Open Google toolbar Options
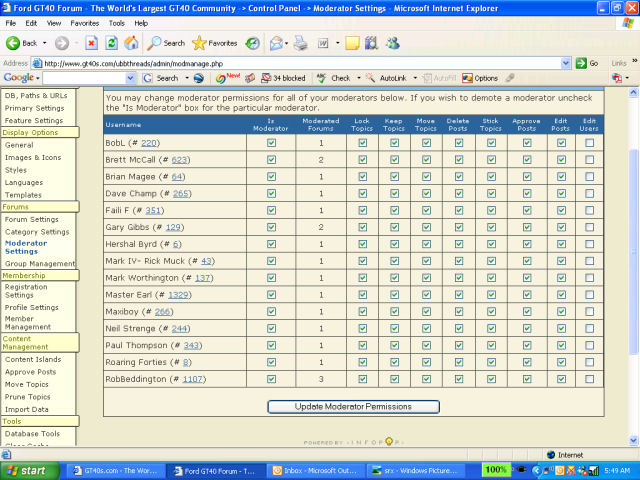Viewport: 640px width, 480px height. tap(480, 78)
